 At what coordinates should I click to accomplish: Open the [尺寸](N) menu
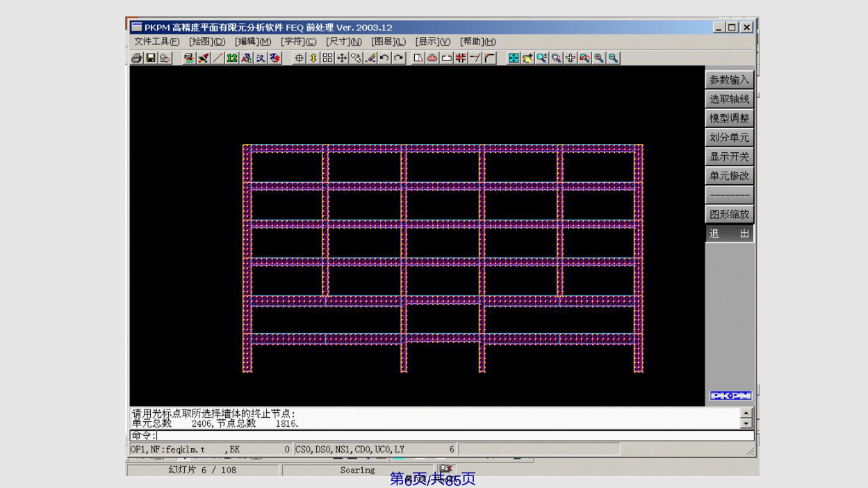click(344, 42)
